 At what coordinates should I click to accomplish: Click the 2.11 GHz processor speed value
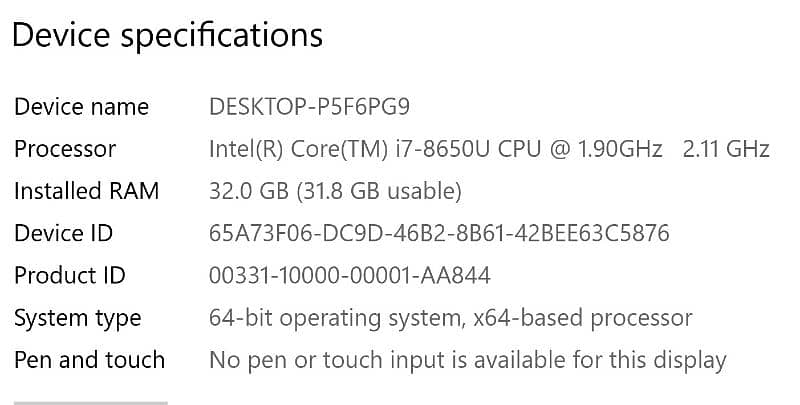tap(725, 149)
